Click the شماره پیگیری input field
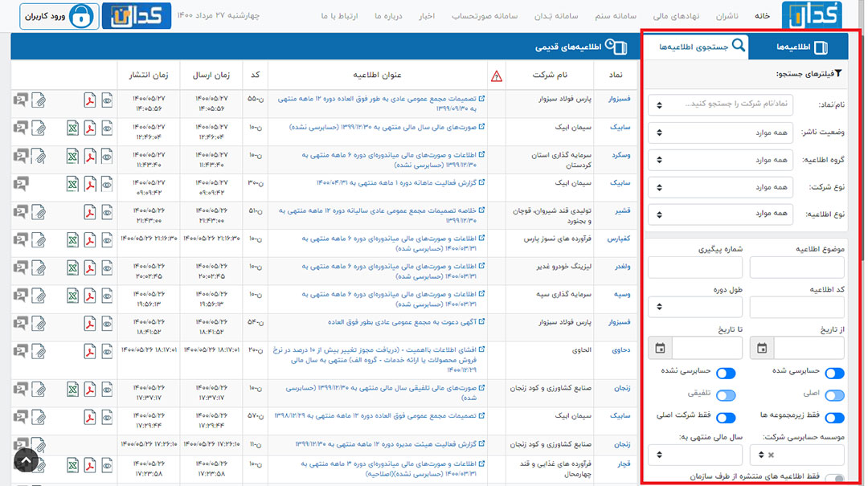The height and width of the screenshot is (486, 868). [x=695, y=268]
